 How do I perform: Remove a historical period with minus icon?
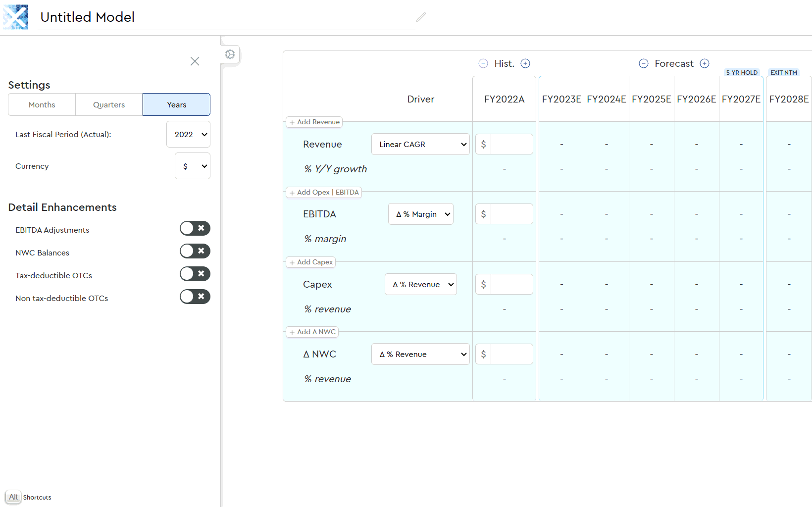click(x=483, y=63)
